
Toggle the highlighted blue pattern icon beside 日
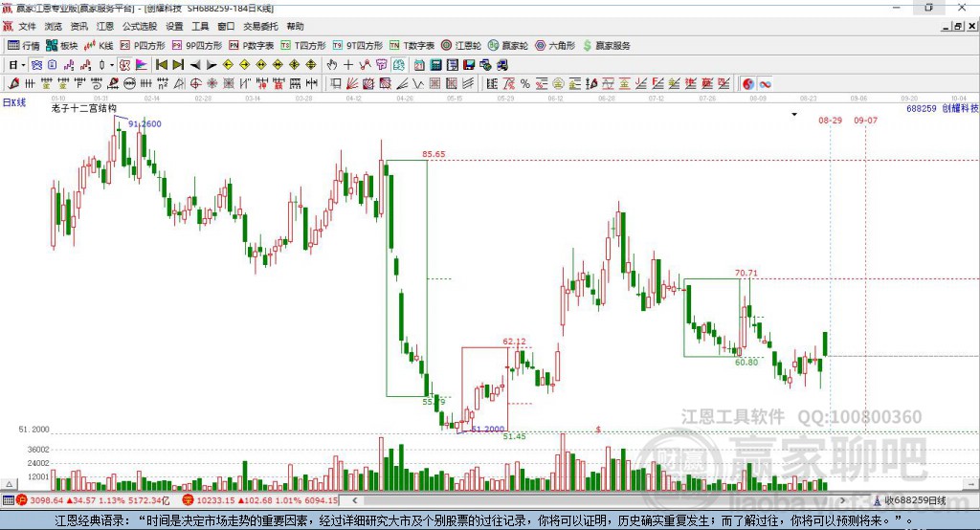coord(37,64)
